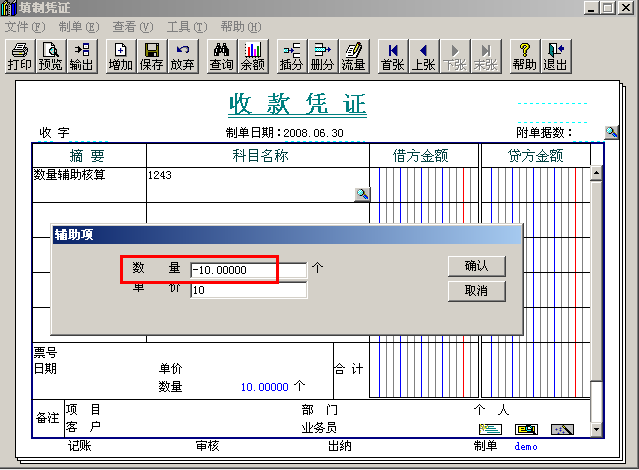
Task: Open 预览 print preview
Action: tap(51, 56)
